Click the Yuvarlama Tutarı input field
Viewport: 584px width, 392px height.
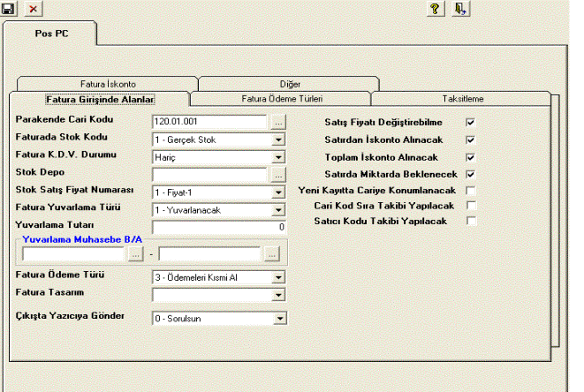(219, 227)
